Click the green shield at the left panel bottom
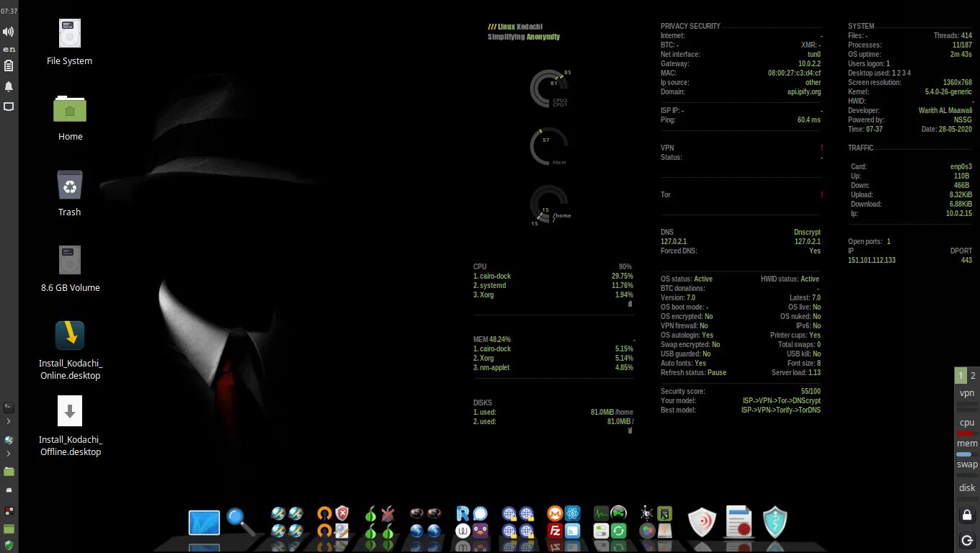 click(x=9, y=545)
